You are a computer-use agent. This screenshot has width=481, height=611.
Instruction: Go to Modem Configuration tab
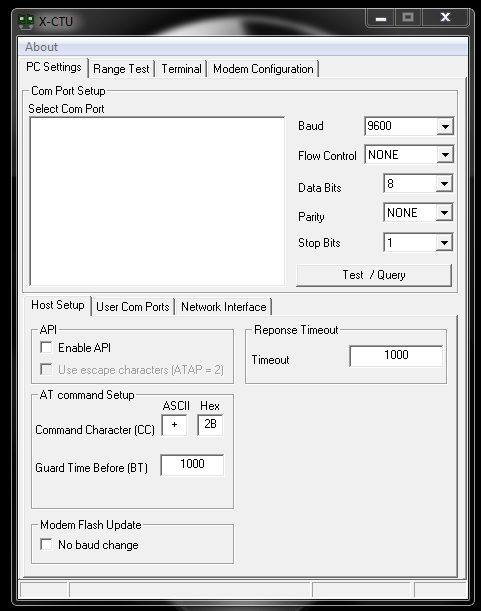tap(263, 69)
